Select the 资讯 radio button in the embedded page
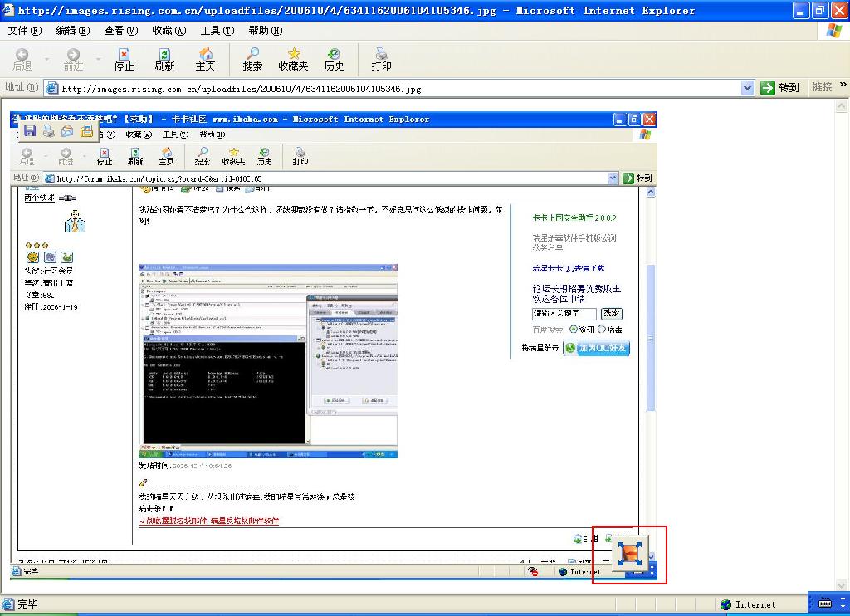 point(574,329)
